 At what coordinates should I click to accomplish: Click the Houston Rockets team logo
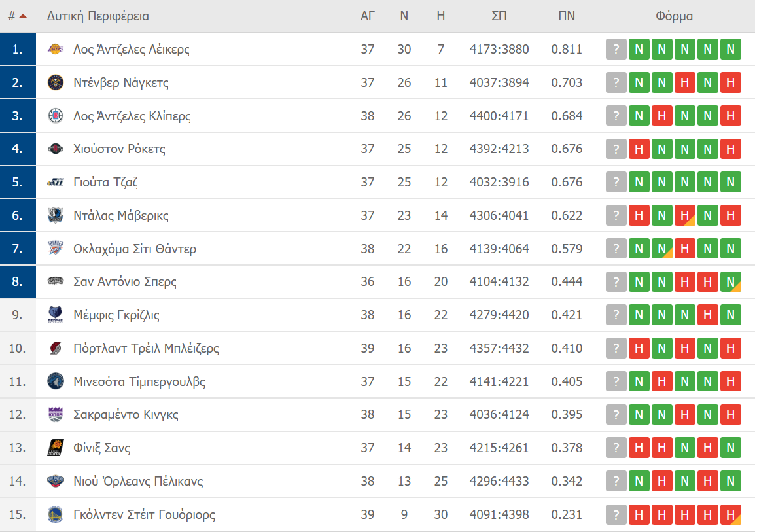coord(56,149)
